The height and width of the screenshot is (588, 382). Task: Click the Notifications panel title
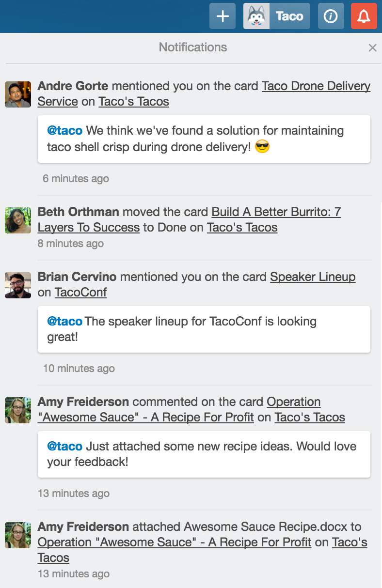point(192,47)
